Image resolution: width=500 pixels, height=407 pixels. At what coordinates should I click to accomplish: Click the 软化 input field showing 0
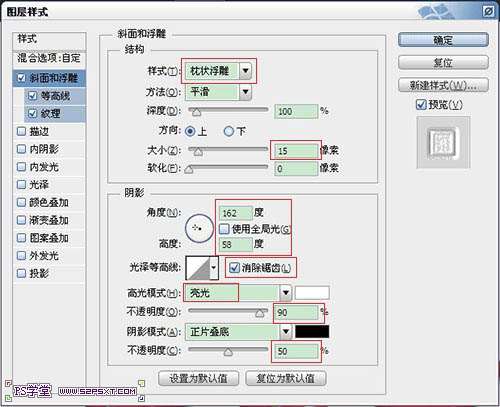[296, 169]
